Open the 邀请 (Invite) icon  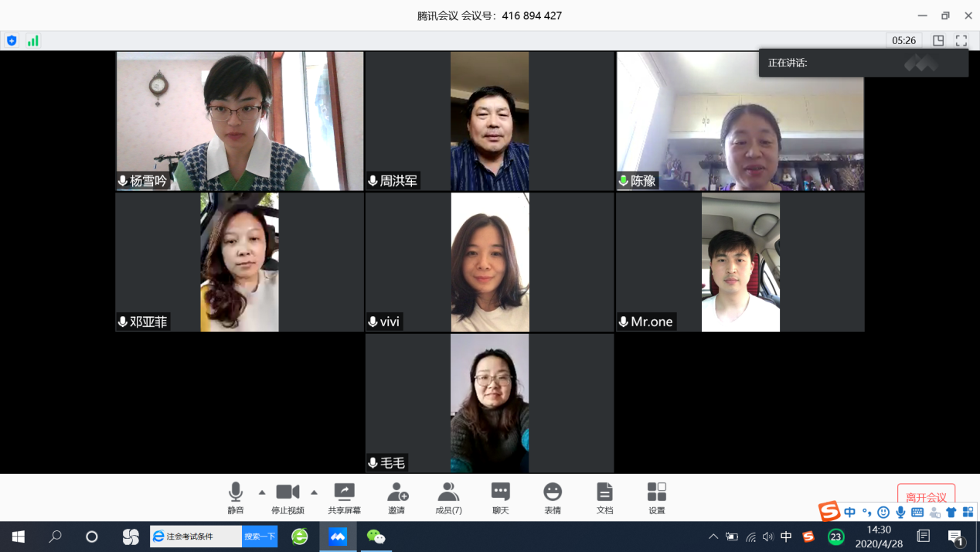pos(397,498)
